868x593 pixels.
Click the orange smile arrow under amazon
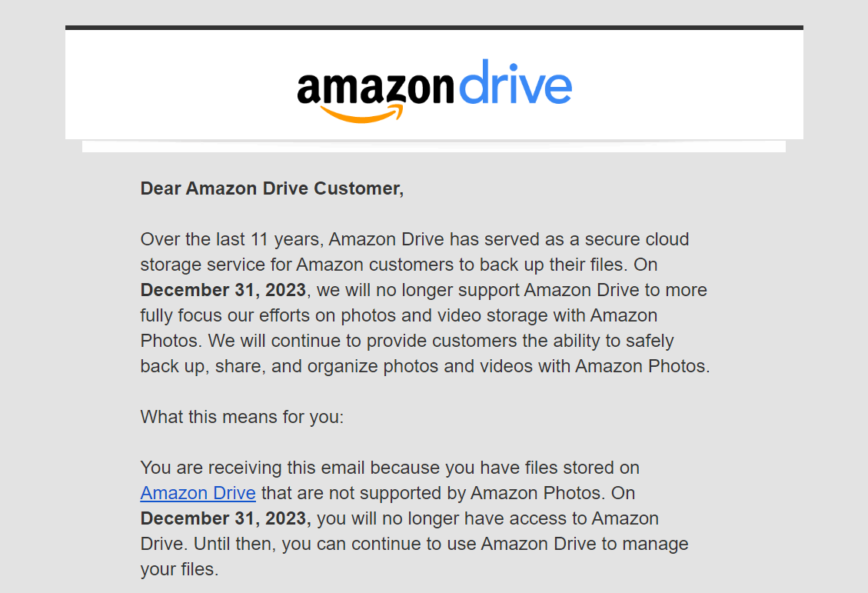[361, 114]
